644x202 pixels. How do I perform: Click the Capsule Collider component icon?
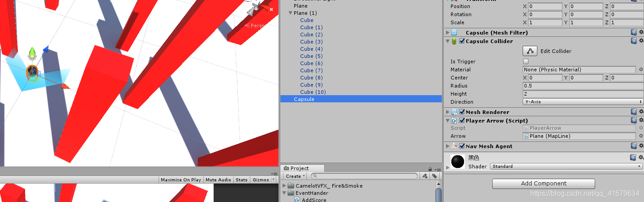[x=454, y=41]
